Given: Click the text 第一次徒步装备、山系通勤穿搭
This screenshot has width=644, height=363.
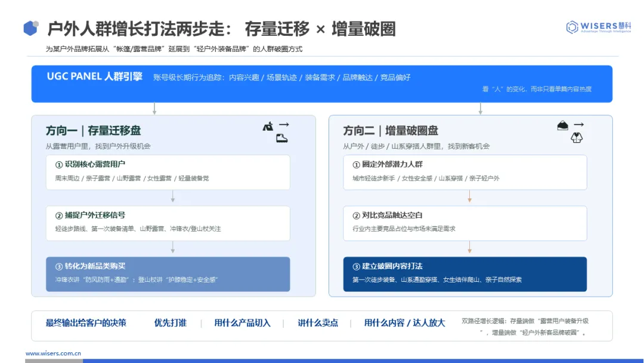Looking at the screenshot, I should pyautogui.click(x=395, y=280).
